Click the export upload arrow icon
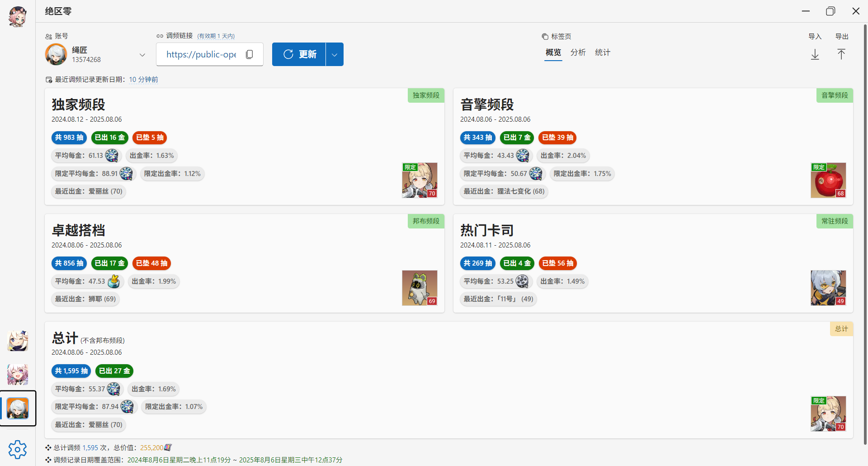The image size is (868, 466). [841, 54]
